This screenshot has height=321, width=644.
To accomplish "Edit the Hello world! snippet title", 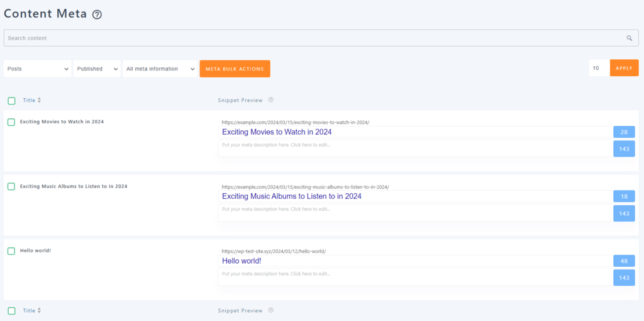I will click(x=415, y=261).
